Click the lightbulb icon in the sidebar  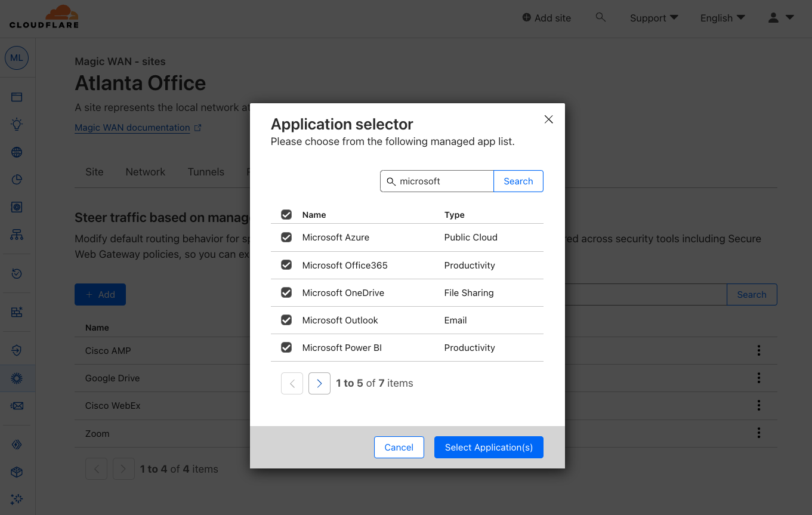point(17,124)
